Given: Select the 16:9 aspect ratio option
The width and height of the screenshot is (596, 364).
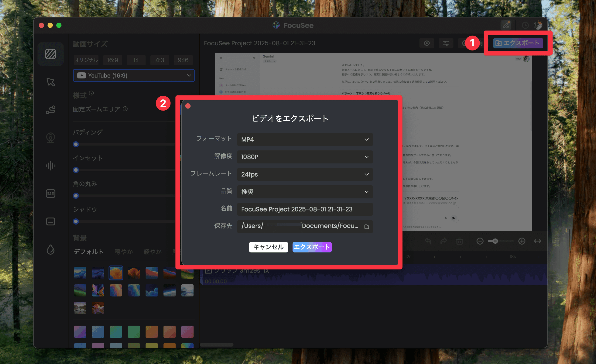Looking at the screenshot, I should coord(112,60).
